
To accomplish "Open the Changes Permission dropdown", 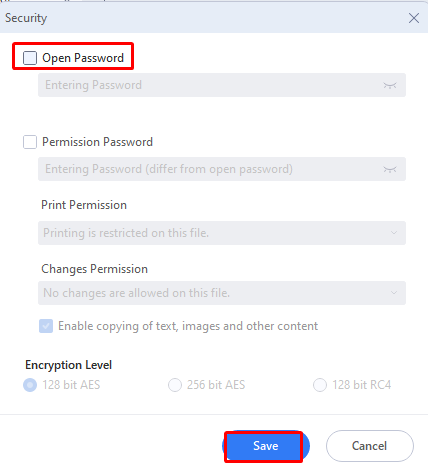I will [x=222, y=293].
